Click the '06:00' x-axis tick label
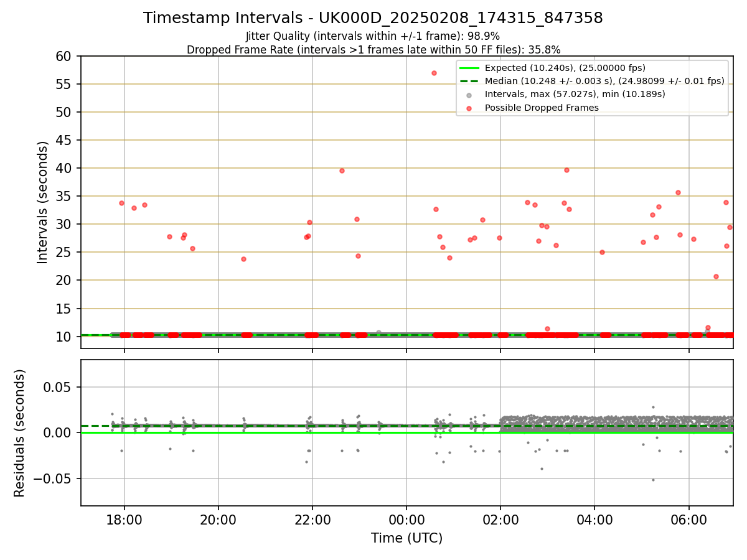The width and height of the screenshot is (747, 560). [x=688, y=520]
